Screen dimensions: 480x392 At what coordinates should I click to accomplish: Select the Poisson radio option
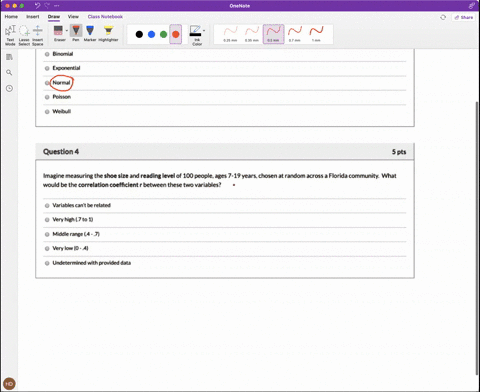pyautogui.click(x=47, y=97)
